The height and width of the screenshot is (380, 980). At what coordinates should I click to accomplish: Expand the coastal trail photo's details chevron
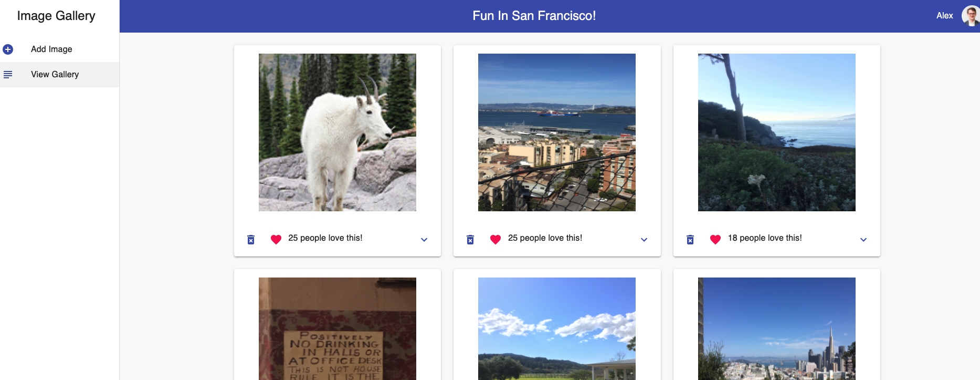(863, 240)
